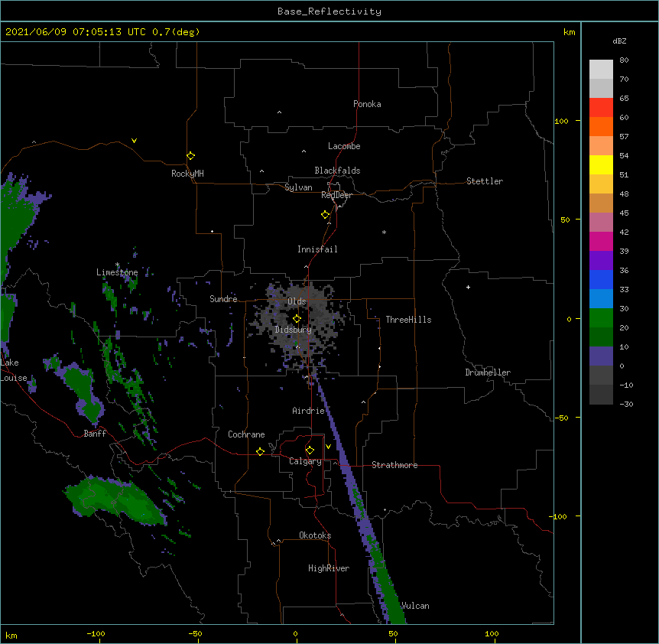Screen dimensions: 659x644
Task: Select the slate purple 0-10 dBZ swatch
Action: tap(601, 356)
